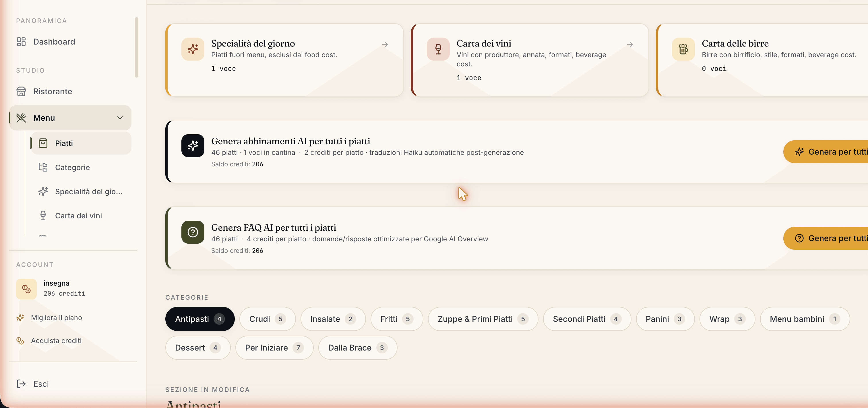The width and height of the screenshot is (868, 408).
Task: Click the Esci logout icon
Action: pyautogui.click(x=21, y=384)
